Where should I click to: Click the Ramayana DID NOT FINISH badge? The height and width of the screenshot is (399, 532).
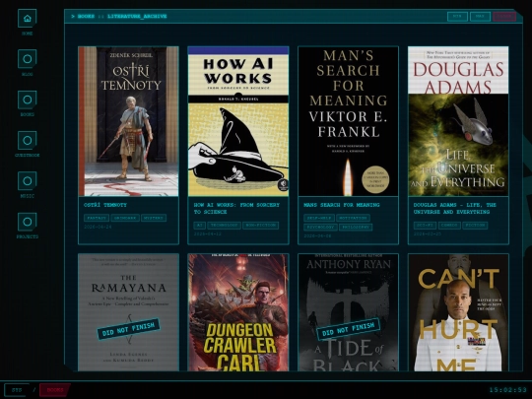pos(129,329)
